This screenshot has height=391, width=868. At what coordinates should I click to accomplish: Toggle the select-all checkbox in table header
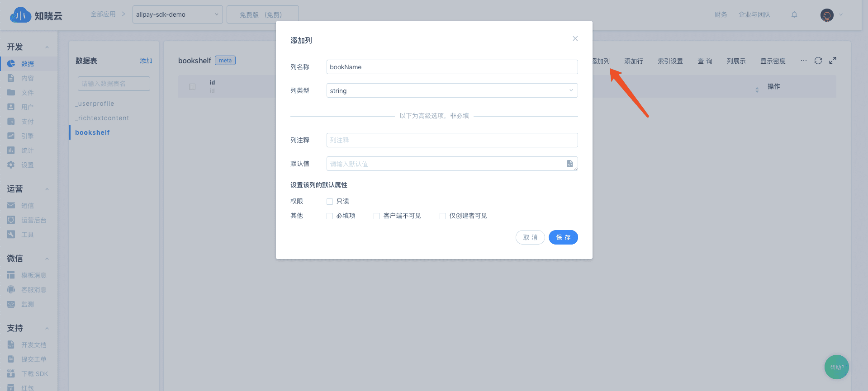[192, 87]
